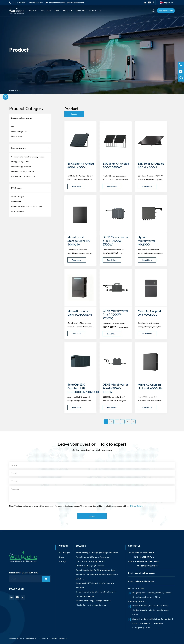Click the Wattecho logo in footer

pos(23,556)
